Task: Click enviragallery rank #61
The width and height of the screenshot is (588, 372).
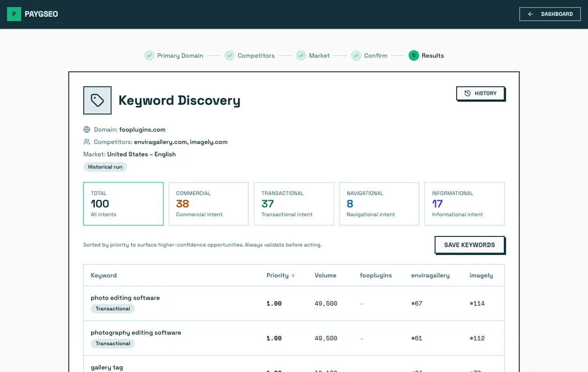Action: pos(416,338)
